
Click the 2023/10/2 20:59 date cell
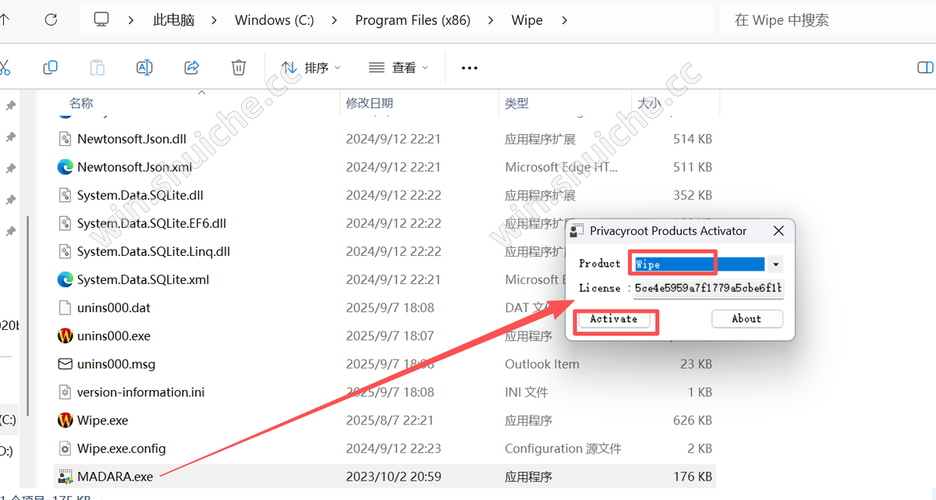point(393,477)
